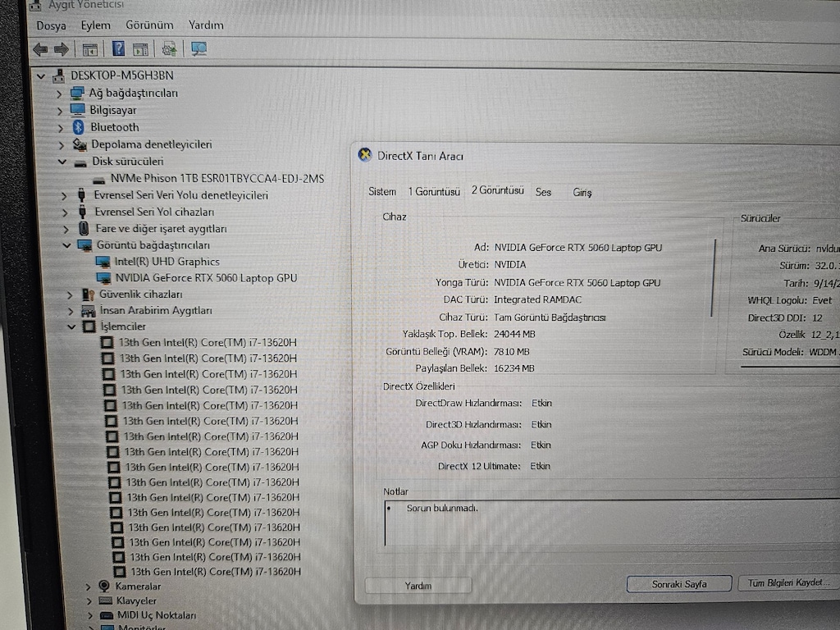Toggle the console tree toolbar icon
Image resolution: width=840 pixels, height=630 pixels.
89,50
